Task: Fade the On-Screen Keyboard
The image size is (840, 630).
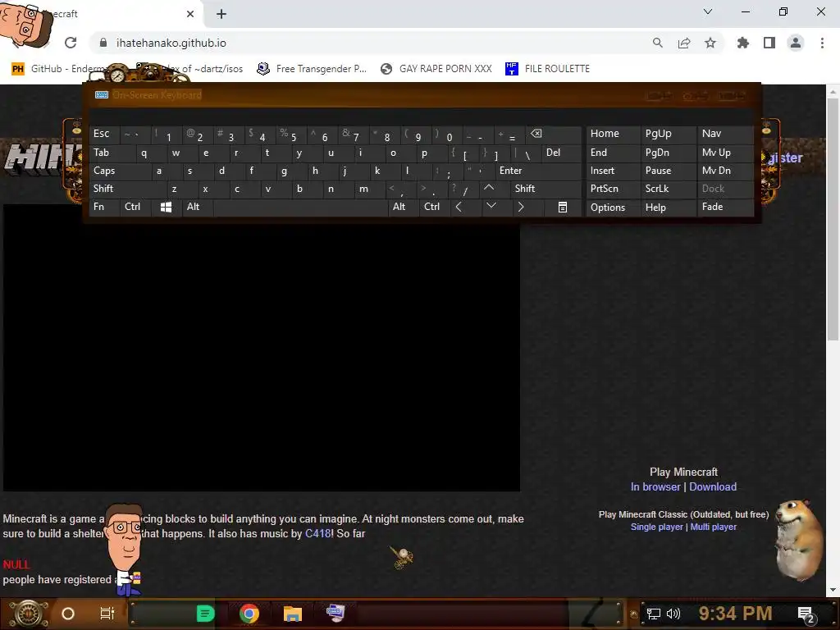Action: click(x=725, y=207)
